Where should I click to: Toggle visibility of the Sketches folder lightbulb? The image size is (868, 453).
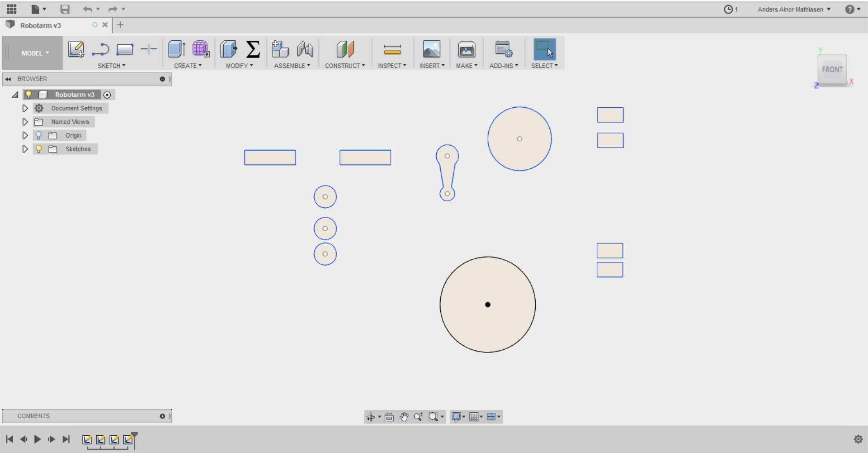[x=39, y=149]
